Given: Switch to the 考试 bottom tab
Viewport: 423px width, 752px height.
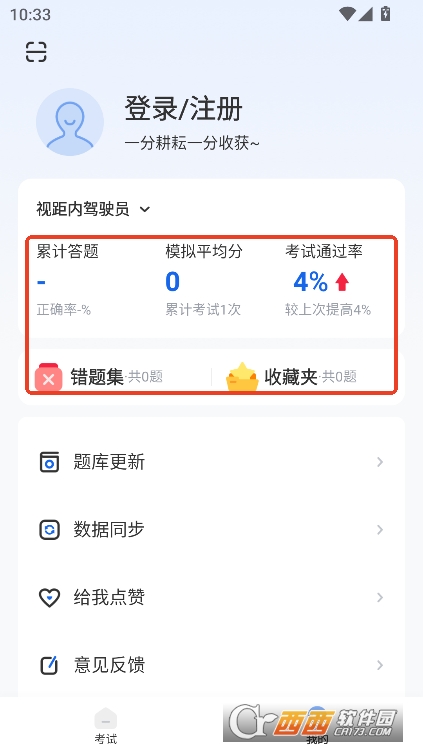Looking at the screenshot, I should [x=106, y=726].
